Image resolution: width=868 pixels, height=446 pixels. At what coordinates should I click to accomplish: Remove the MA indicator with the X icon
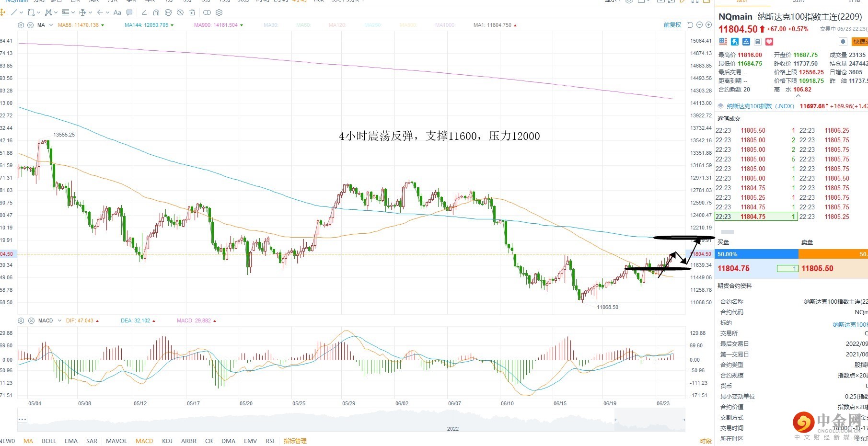click(x=31, y=25)
